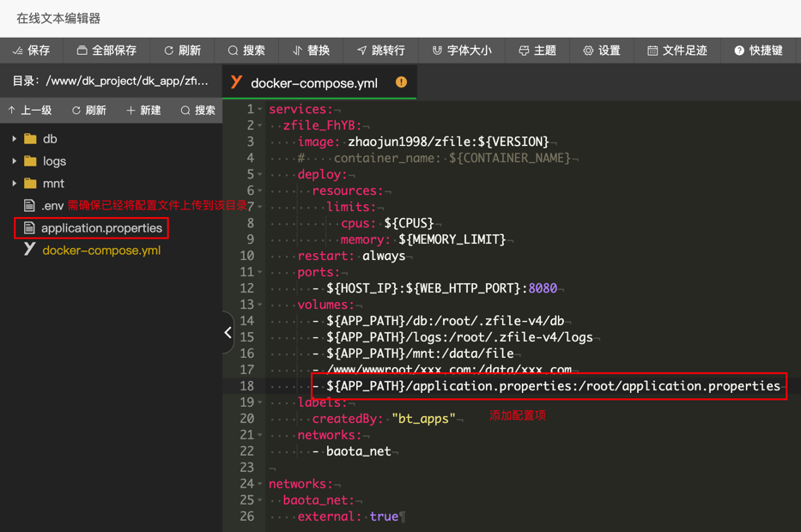The width and height of the screenshot is (801, 532).
Task: Open application.properties in file tree
Action: [x=100, y=228]
